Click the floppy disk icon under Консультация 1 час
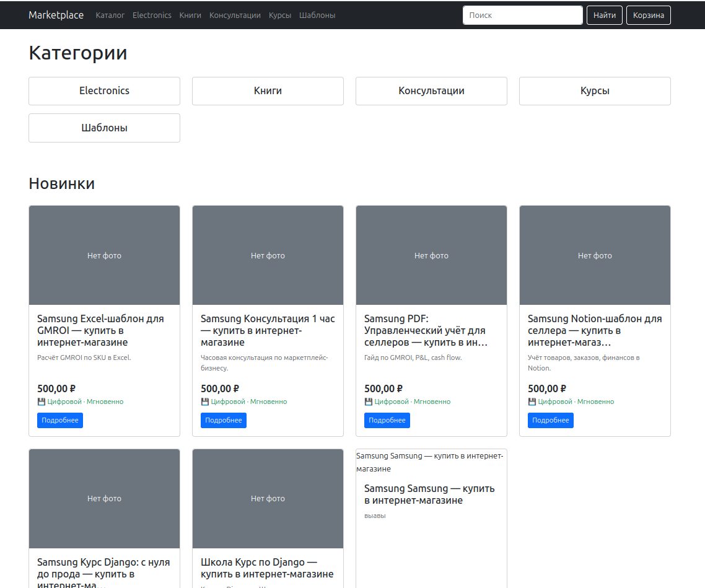 pos(205,402)
